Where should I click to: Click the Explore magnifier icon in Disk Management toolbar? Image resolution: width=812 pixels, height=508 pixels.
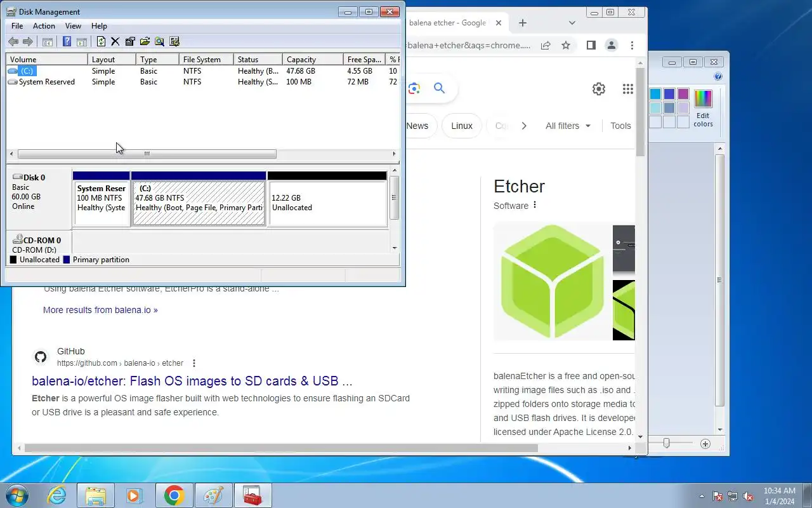159,42
